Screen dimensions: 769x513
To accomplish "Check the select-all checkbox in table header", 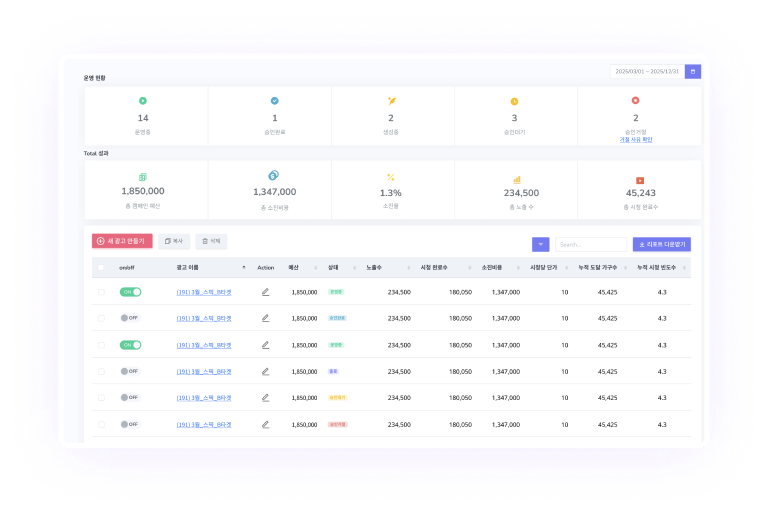I will click(101, 268).
